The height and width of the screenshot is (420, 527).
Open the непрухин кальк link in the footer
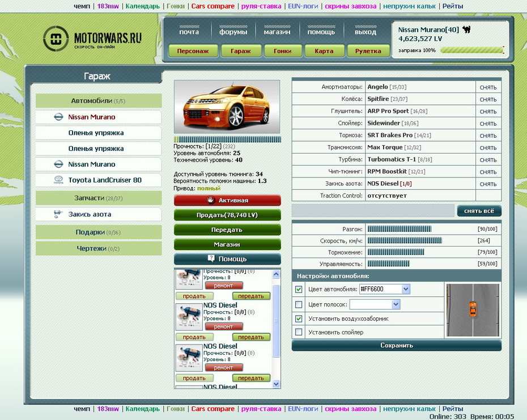click(x=409, y=409)
